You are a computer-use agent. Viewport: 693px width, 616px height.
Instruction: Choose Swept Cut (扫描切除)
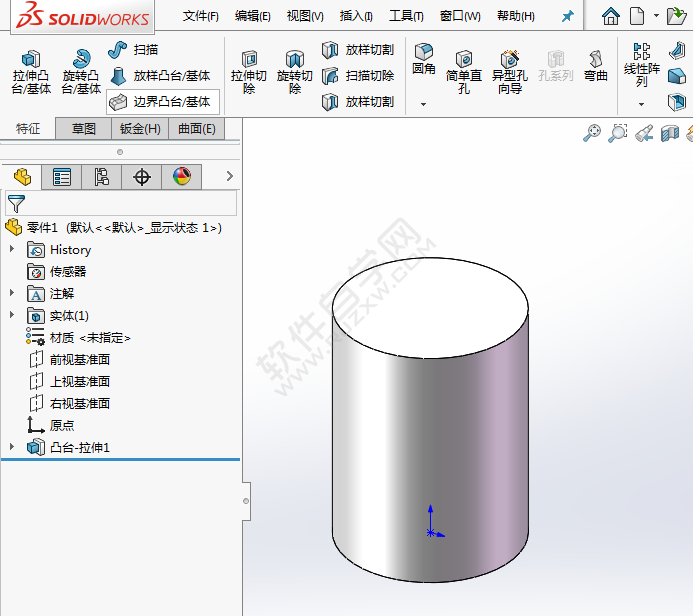point(358,76)
